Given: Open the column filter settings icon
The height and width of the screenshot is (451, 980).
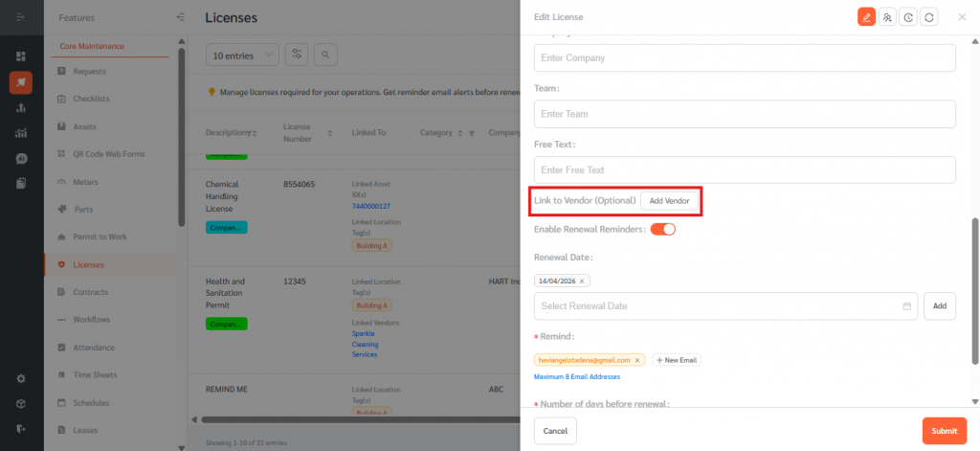Looking at the screenshot, I should [x=297, y=56].
